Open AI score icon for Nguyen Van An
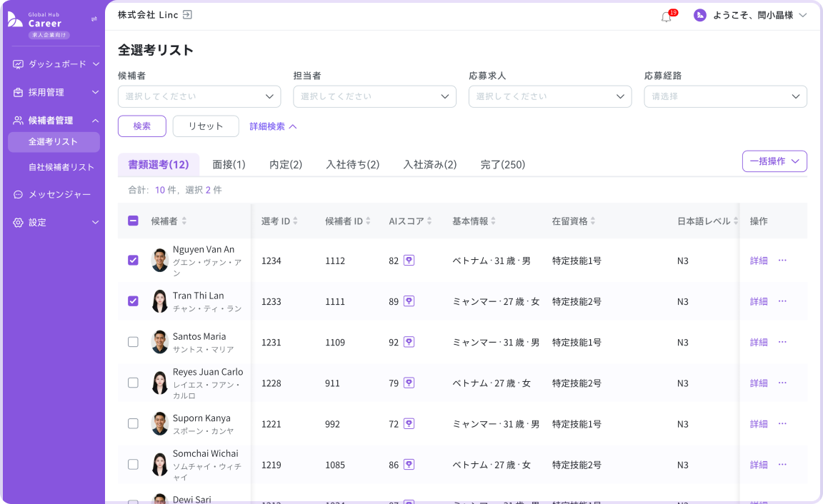 [409, 260]
